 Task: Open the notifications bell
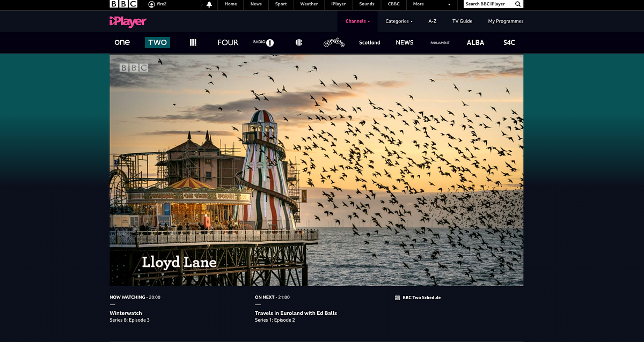(209, 4)
